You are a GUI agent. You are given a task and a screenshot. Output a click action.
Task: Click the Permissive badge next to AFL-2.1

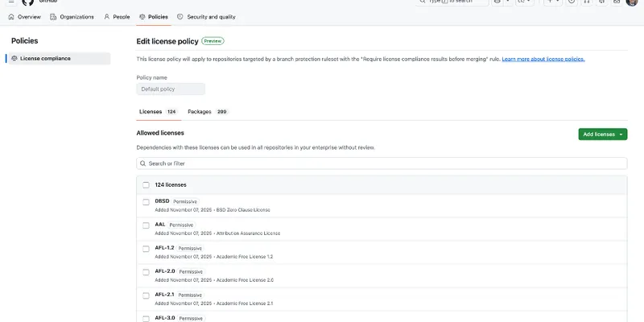pos(190,295)
